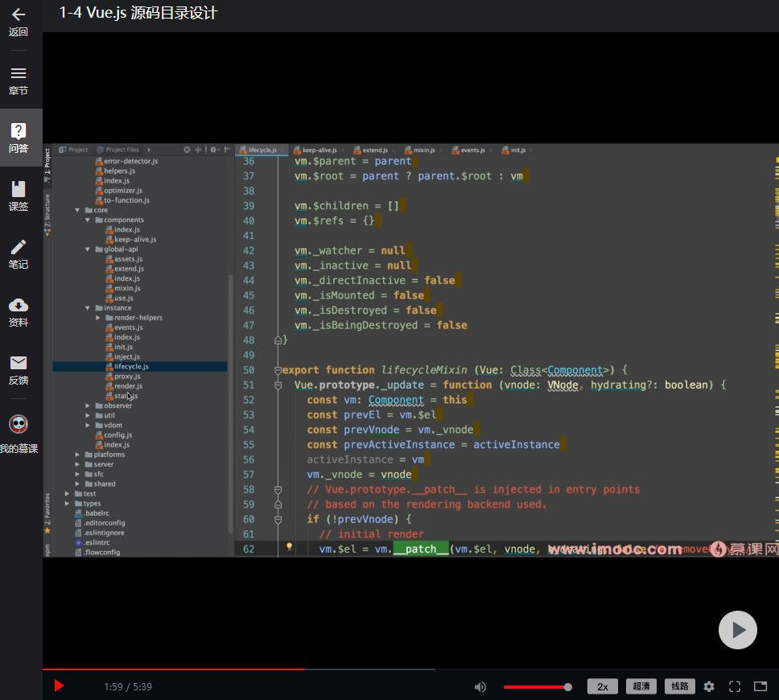
Task: Open keep-alive.js in the tree
Action: [131, 240]
